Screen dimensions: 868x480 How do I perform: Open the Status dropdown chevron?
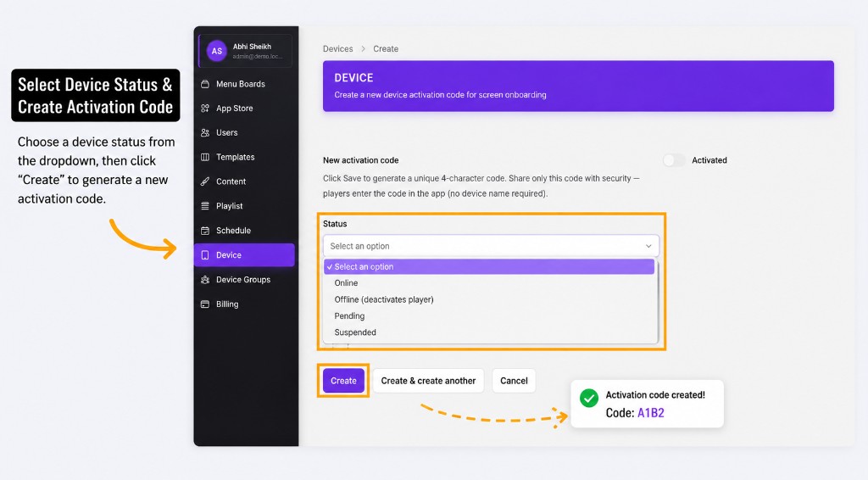648,246
